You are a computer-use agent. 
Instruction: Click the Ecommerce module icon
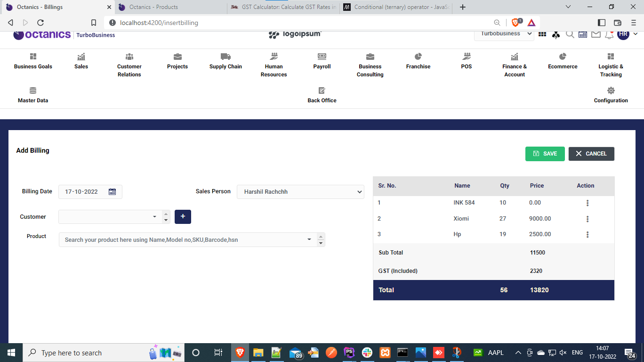click(x=563, y=57)
